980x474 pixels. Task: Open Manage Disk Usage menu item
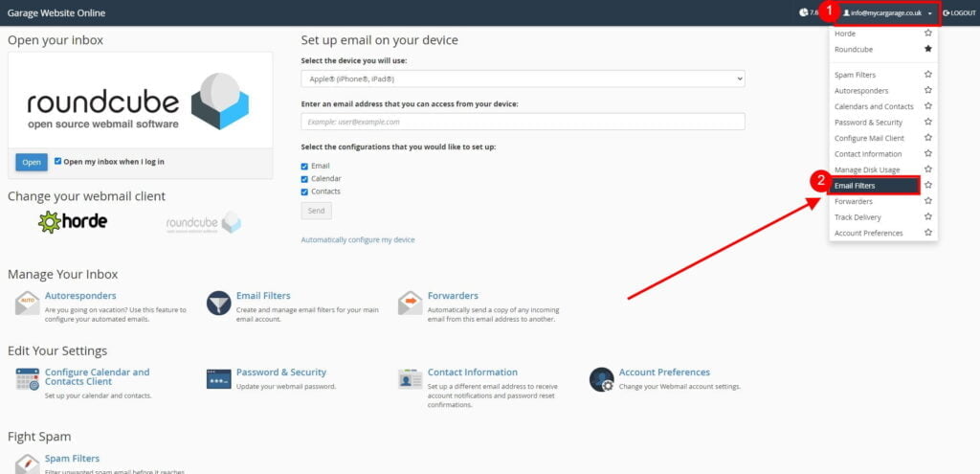click(867, 170)
